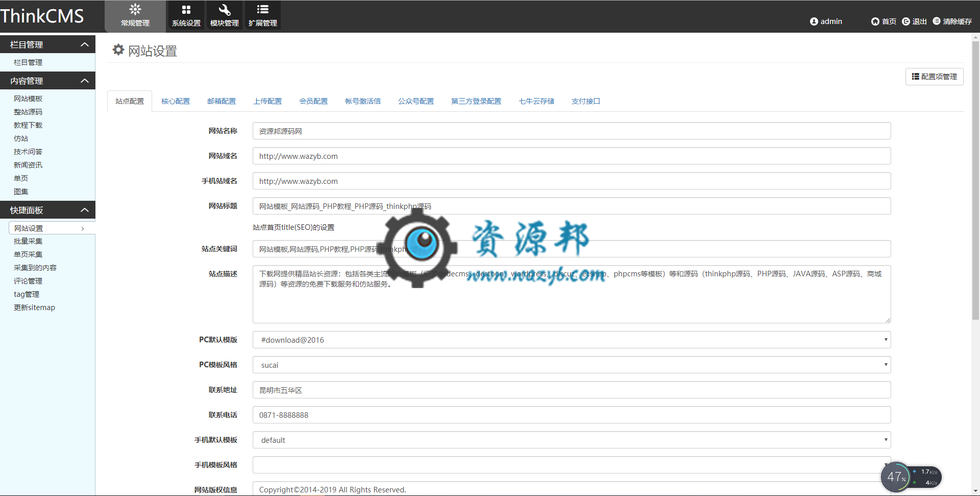Open 仿站 in sidebar

21,138
